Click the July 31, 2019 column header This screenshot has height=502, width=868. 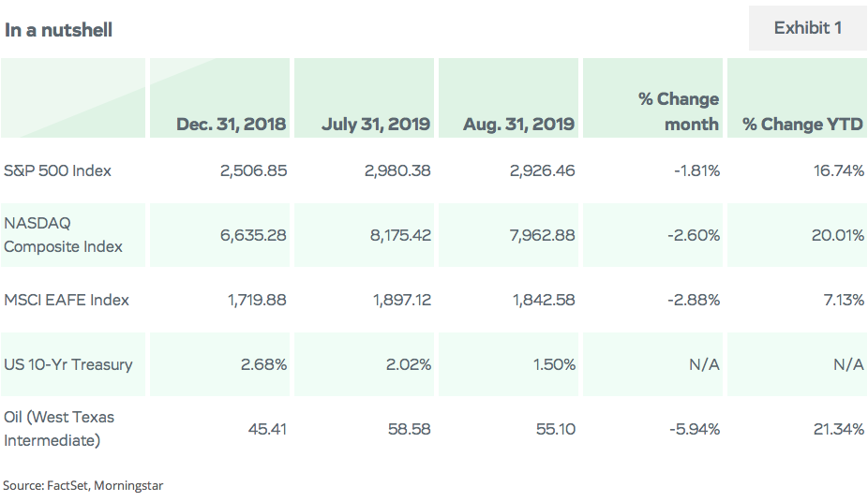[376, 124]
